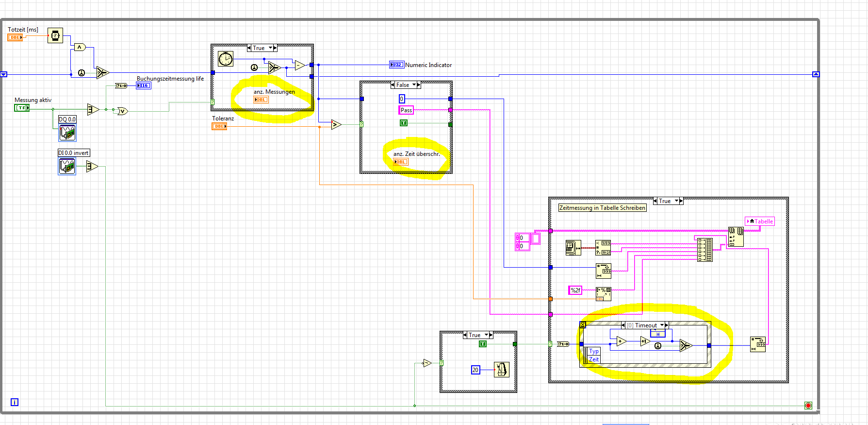The width and height of the screenshot is (868, 425).
Task: Go to next case of Zeitmessung in Tabelle structure
Action: [681, 201]
